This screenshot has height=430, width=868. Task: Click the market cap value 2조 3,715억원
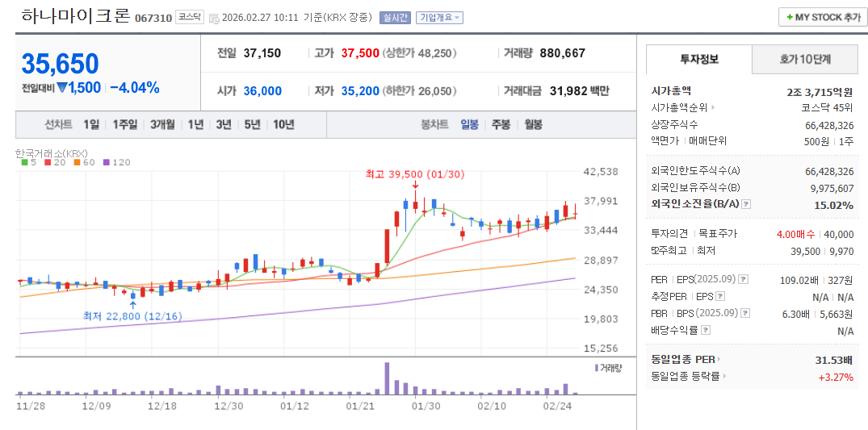820,91
